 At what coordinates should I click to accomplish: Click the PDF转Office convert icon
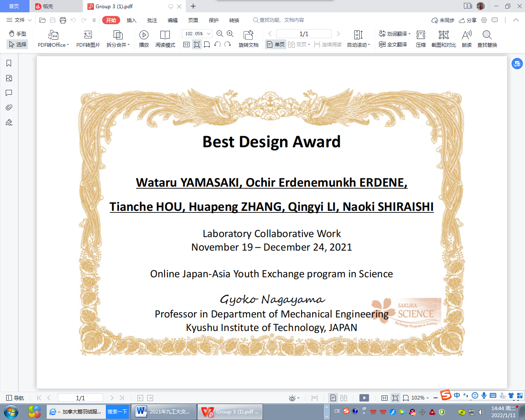click(53, 35)
